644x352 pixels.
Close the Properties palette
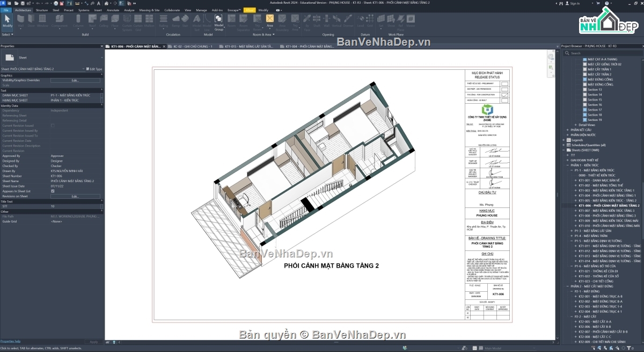tap(102, 46)
